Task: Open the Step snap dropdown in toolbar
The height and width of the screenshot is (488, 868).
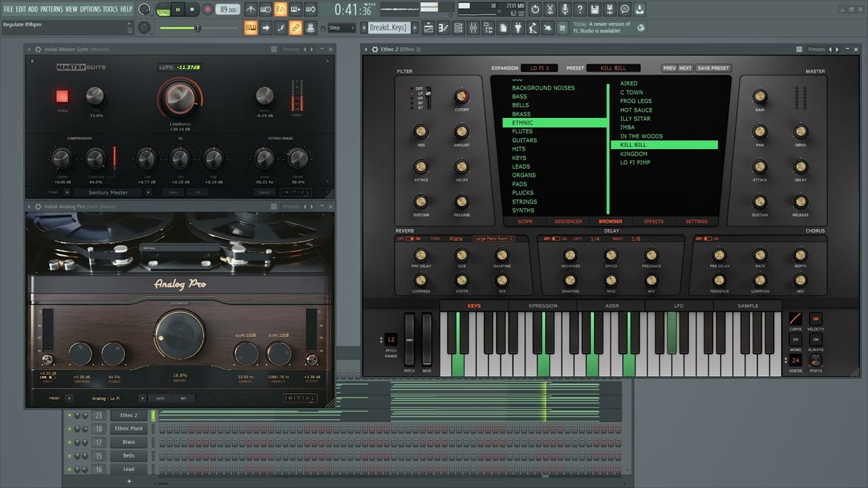Action: (x=341, y=28)
